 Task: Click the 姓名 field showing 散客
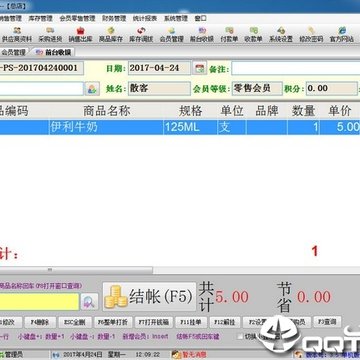pyautogui.click(x=159, y=89)
